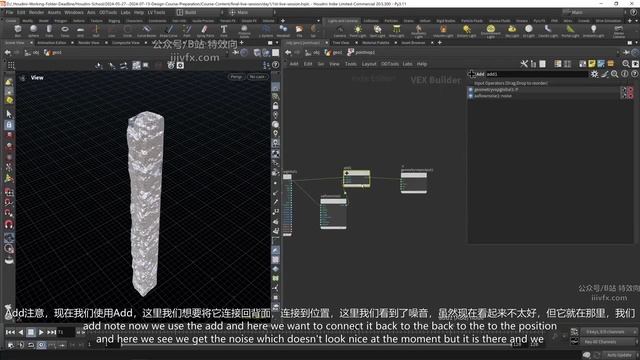The image size is (640, 360).
Task: Open the network editor wrench tools icon
Action: 524,64
